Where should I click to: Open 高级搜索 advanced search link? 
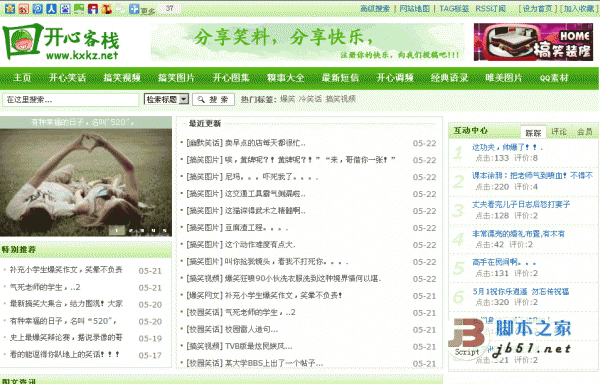[x=375, y=8]
